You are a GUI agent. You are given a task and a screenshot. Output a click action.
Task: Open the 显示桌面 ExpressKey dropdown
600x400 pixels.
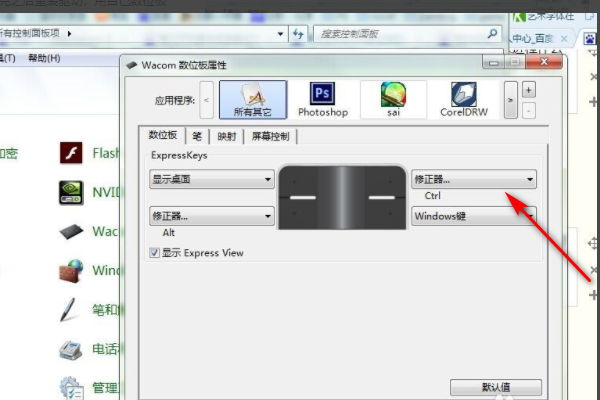[x=212, y=179]
